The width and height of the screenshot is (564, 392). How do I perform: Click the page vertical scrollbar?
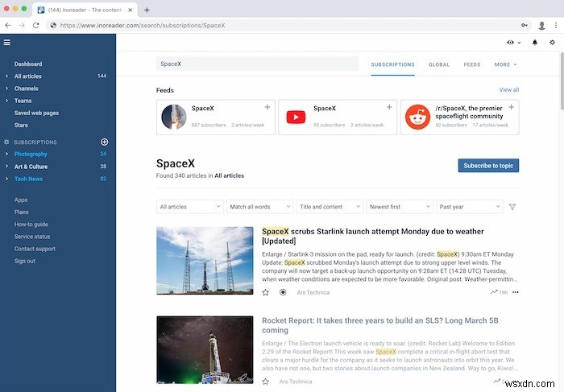tap(562, 80)
